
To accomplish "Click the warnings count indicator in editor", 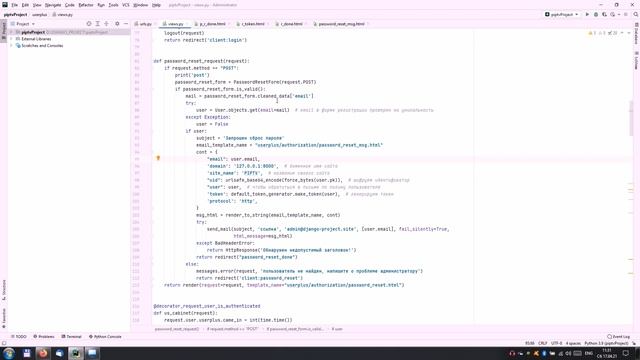I will tap(592, 33).
